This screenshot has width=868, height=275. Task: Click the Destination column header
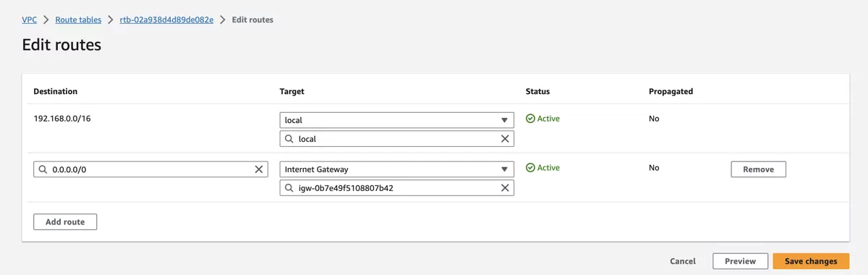click(55, 91)
